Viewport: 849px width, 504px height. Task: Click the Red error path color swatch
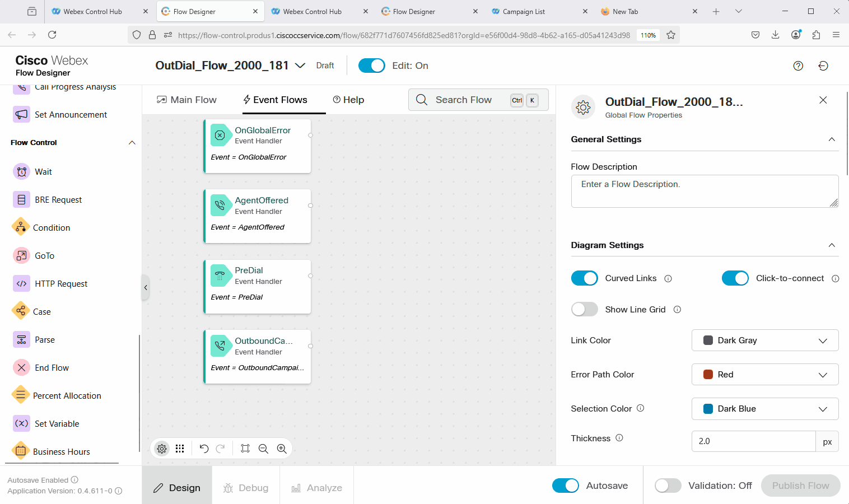pyautogui.click(x=708, y=375)
